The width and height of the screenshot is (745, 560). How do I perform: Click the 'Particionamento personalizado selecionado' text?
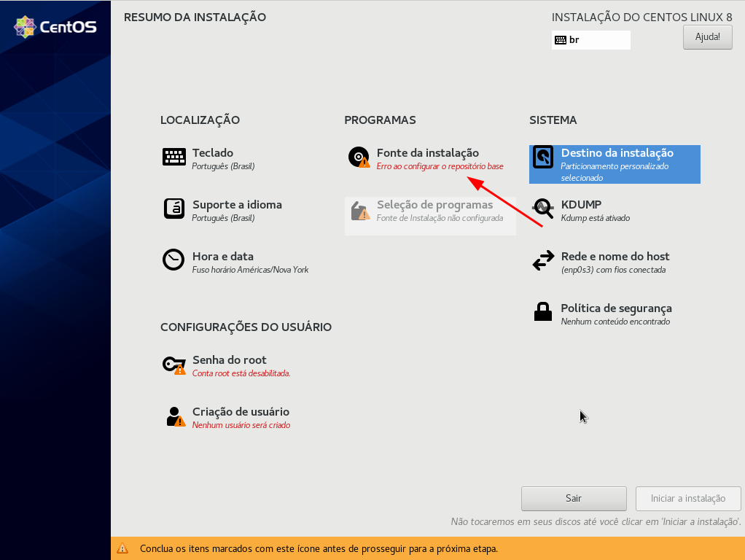point(615,172)
